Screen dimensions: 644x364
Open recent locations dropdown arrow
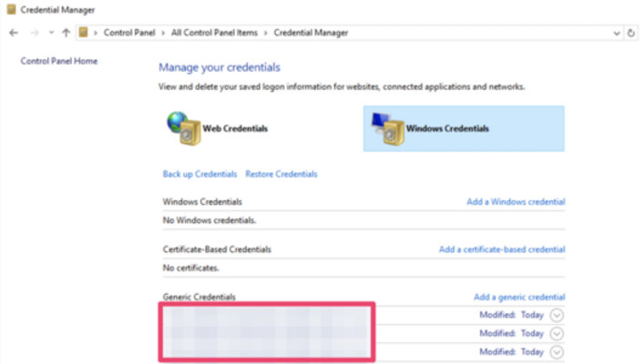pyautogui.click(x=51, y=33)
